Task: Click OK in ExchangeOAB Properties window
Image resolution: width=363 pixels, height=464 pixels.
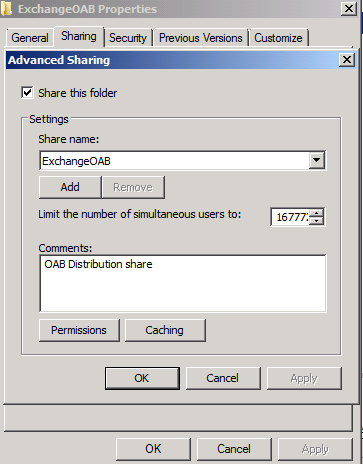Action: pos(153,449)
